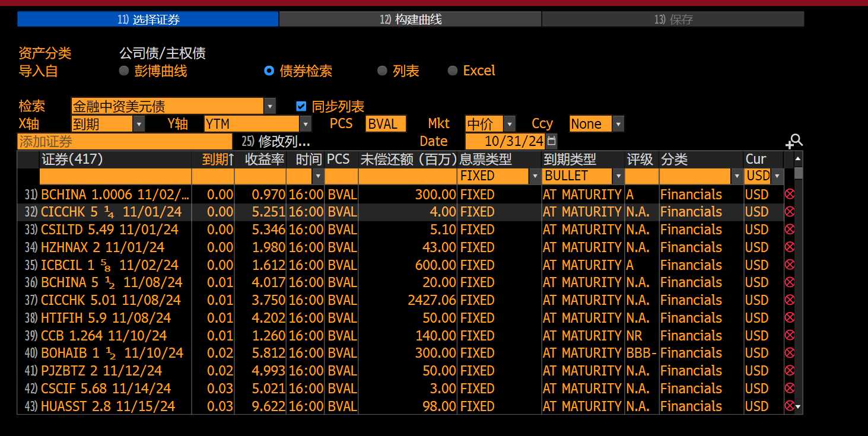Delete the HTIFIH 5.9 bond row
This screenshot has width=868, height=436.
pos(789,318)
